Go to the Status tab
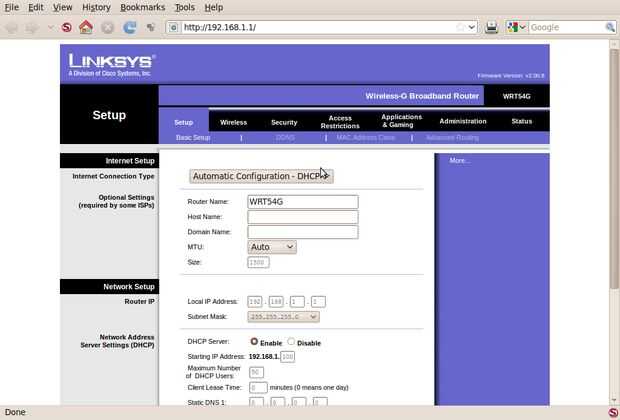620x420 pixels. click(x=522, y=121)
